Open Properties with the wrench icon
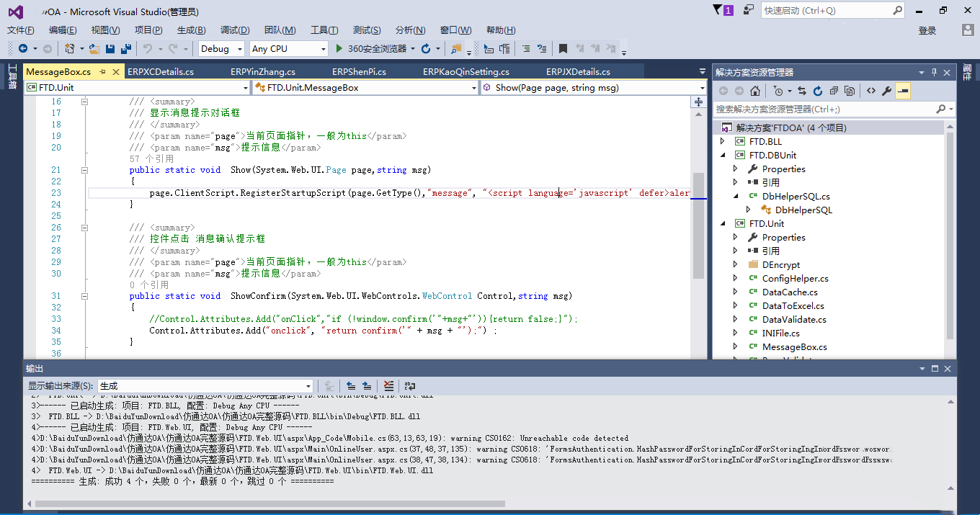Screen dimensions: 980x515 (887, 91)
